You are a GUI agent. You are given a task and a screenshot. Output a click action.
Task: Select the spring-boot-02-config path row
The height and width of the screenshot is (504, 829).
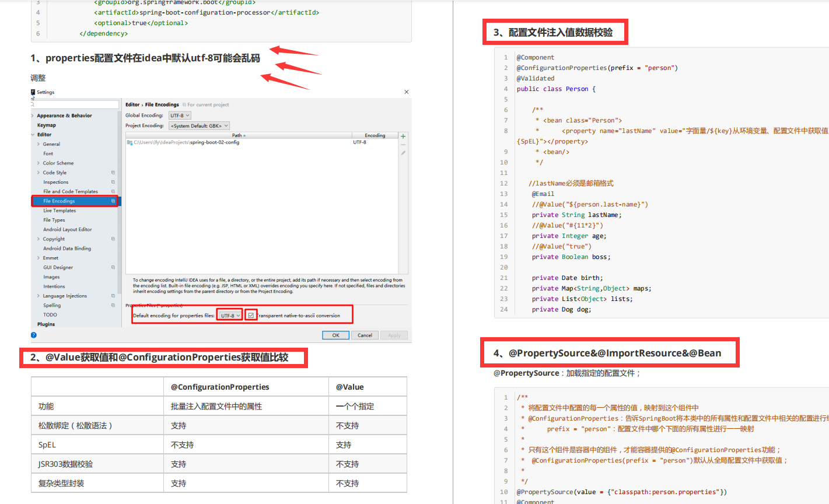(x=262, y=142)
